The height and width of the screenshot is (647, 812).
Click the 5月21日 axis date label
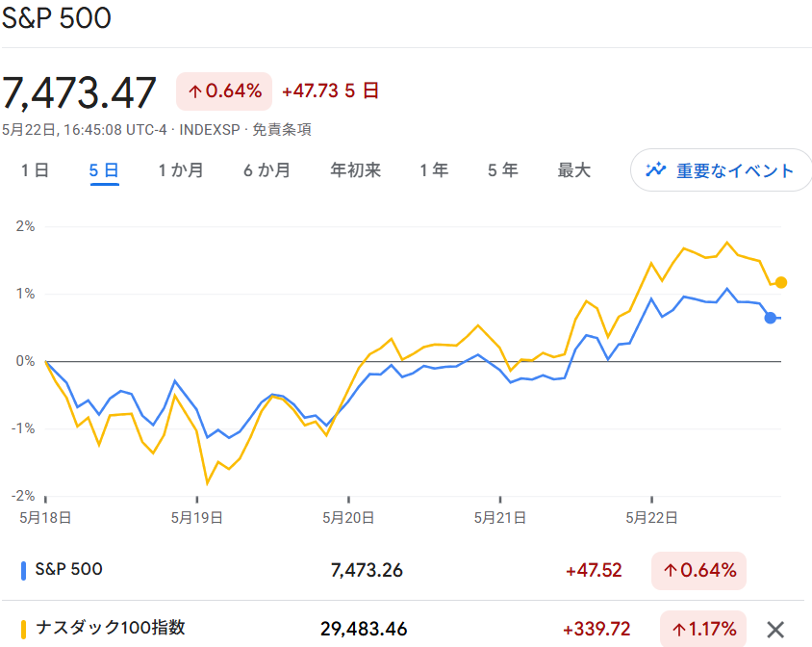click(x=500, y=517)
